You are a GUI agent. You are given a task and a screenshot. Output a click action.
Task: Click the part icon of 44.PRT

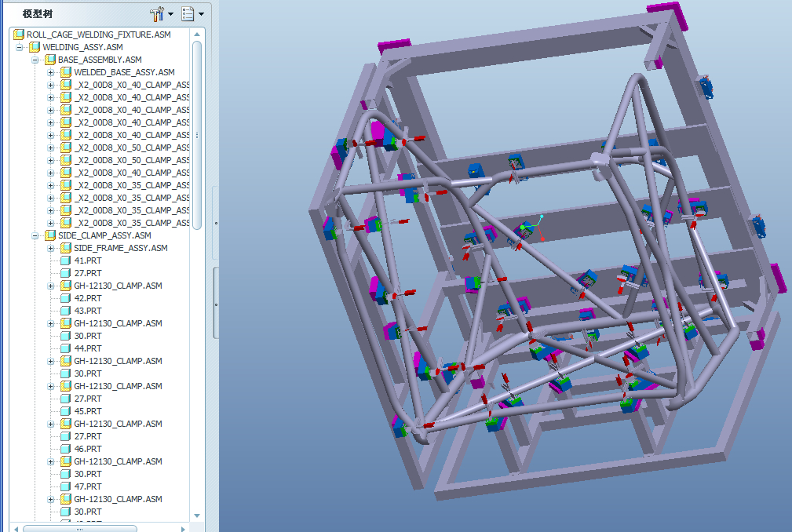[66, 348]
